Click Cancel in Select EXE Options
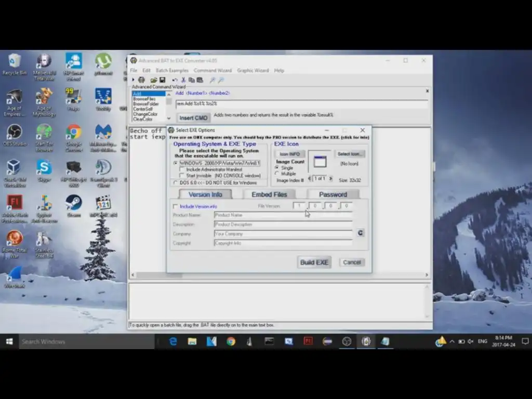The height and width of the screenshot is (399, 532). (x=352, y=262)
